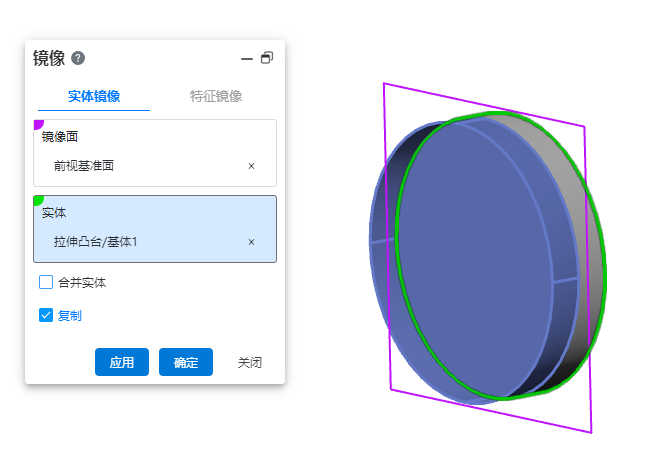Remove 前视基准面 from mirror plane selection
655x466 pixels.
click(251, 166)
